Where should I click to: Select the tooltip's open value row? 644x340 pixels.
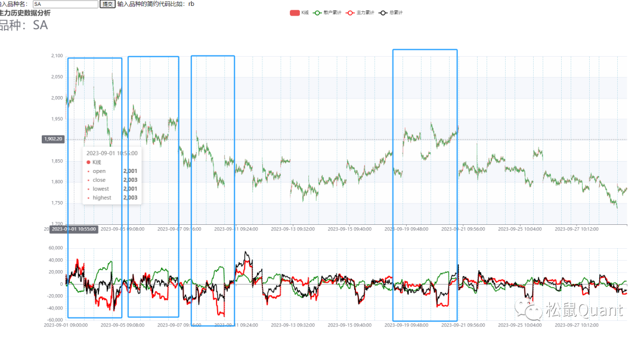(112, 171)
